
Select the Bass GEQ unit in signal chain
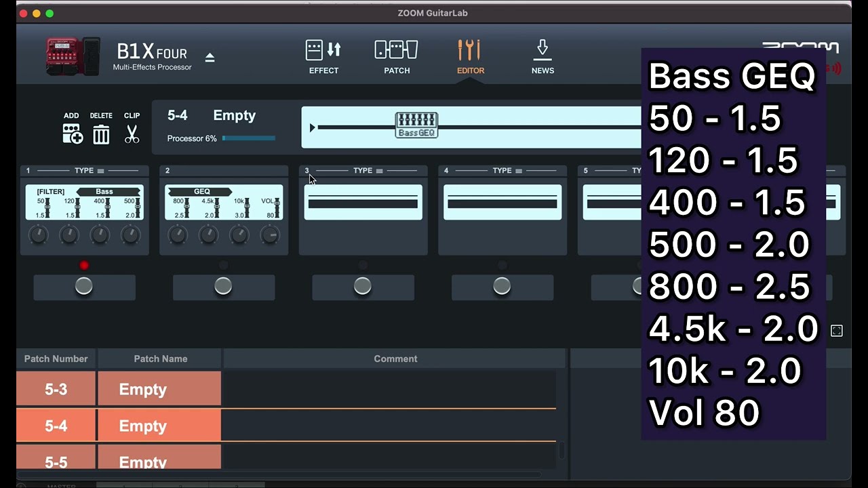pyautogui.click(x=416, y=125)
